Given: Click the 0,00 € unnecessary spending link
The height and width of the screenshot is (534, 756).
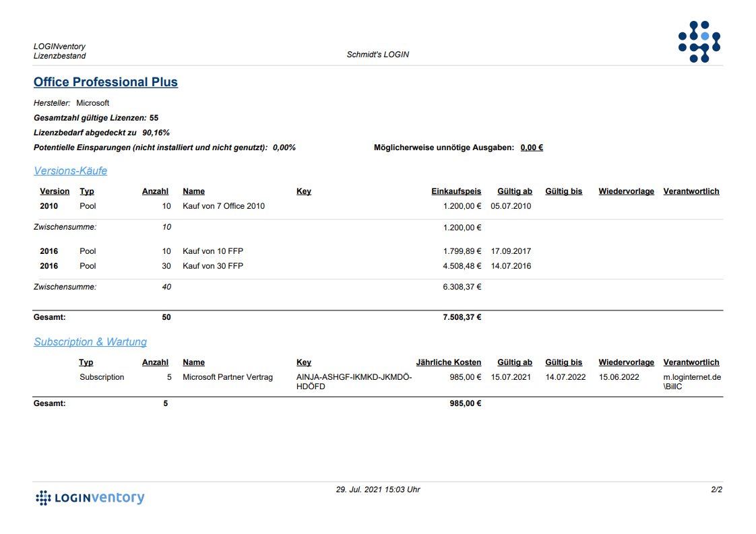Looking at the screenshot, I should [x=532, y=147].
